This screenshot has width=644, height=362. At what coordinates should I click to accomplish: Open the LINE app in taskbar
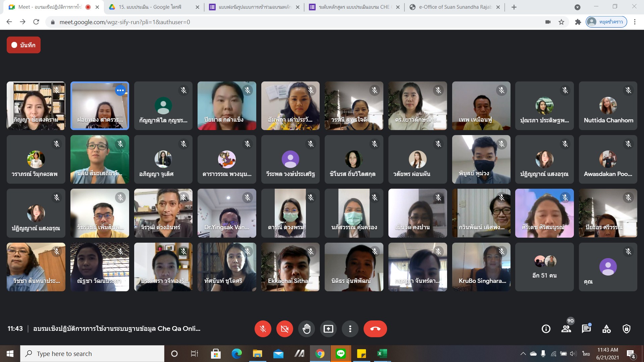tap(340, 354)
